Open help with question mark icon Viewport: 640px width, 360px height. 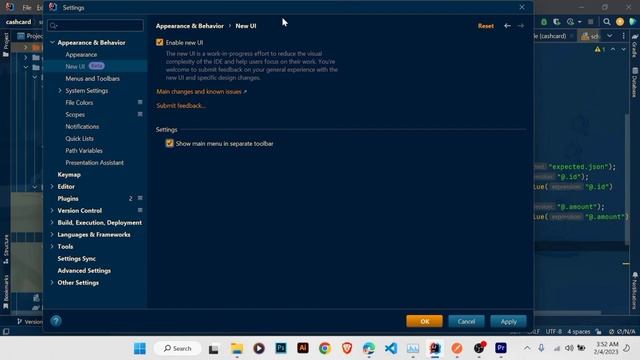pyautogui.click(x=56, y=321)
